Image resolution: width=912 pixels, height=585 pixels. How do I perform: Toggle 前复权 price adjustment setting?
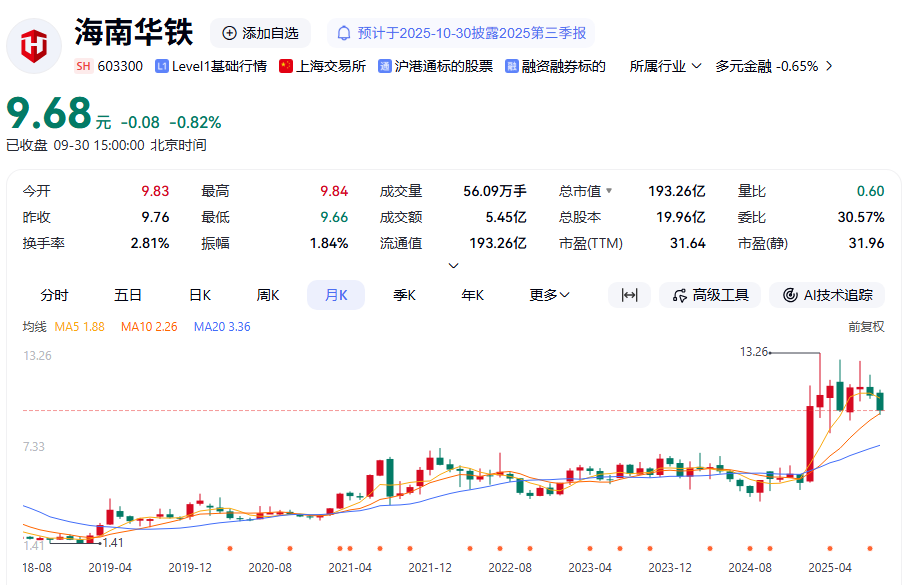click(865, 326)
